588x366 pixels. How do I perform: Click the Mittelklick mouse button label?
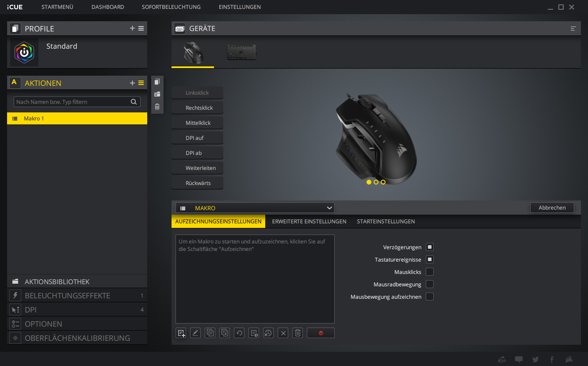[x=198, y=123]
